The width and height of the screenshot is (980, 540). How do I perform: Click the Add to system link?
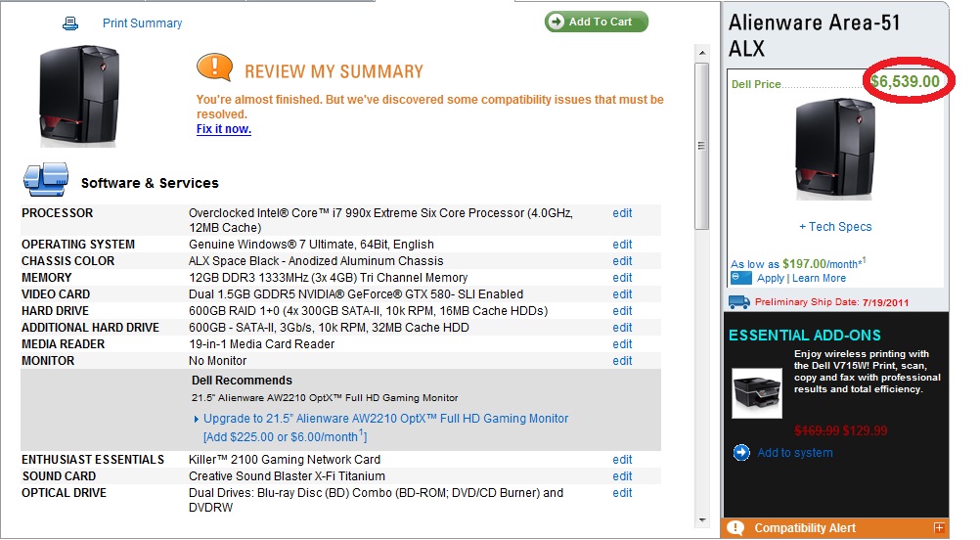tap(795, 453)
